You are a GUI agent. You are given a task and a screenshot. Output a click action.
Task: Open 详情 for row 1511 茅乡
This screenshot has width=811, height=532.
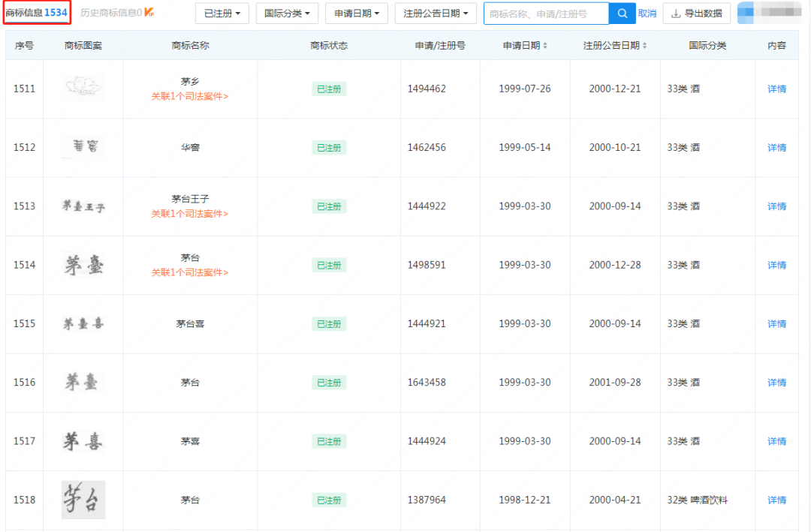(x=776, y=89)
